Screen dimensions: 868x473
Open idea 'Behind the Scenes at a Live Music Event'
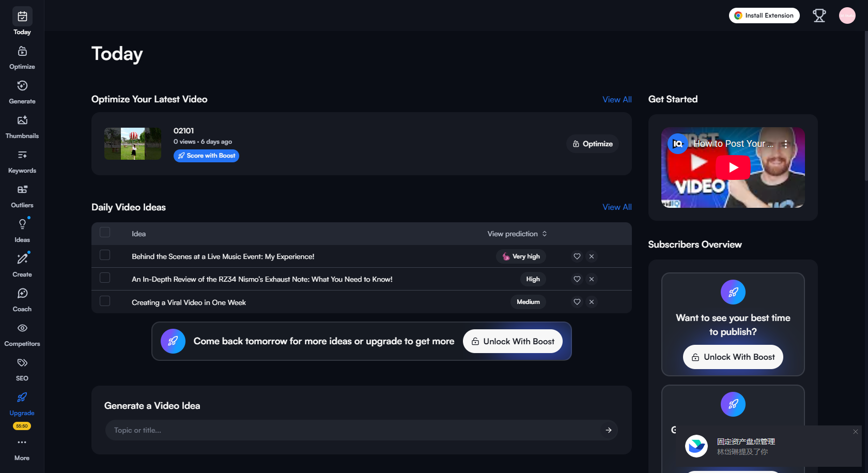coord(223,256)
